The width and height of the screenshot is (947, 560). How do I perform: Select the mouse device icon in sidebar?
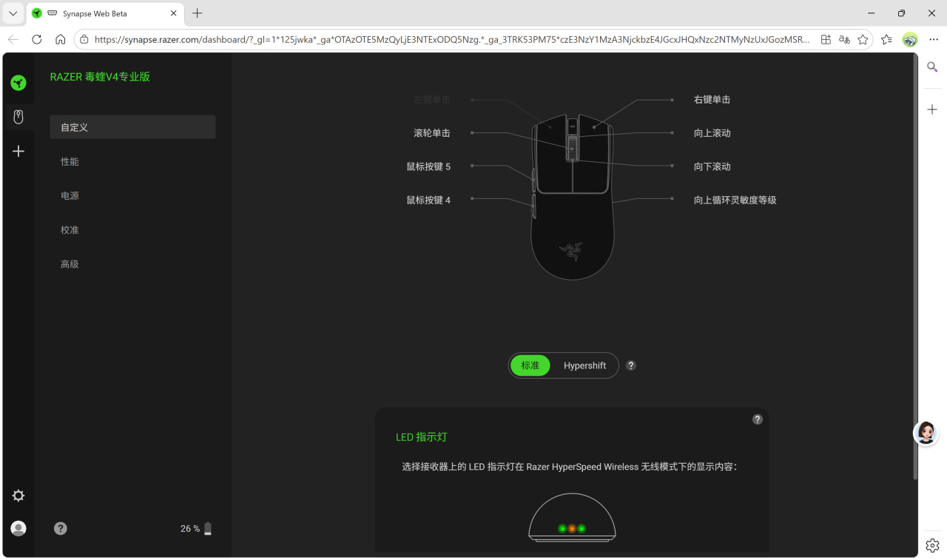[x=18, y=117]
